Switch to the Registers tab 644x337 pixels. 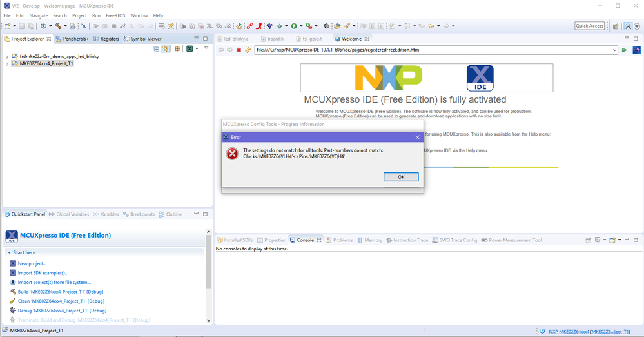click(x=106, y=39)
